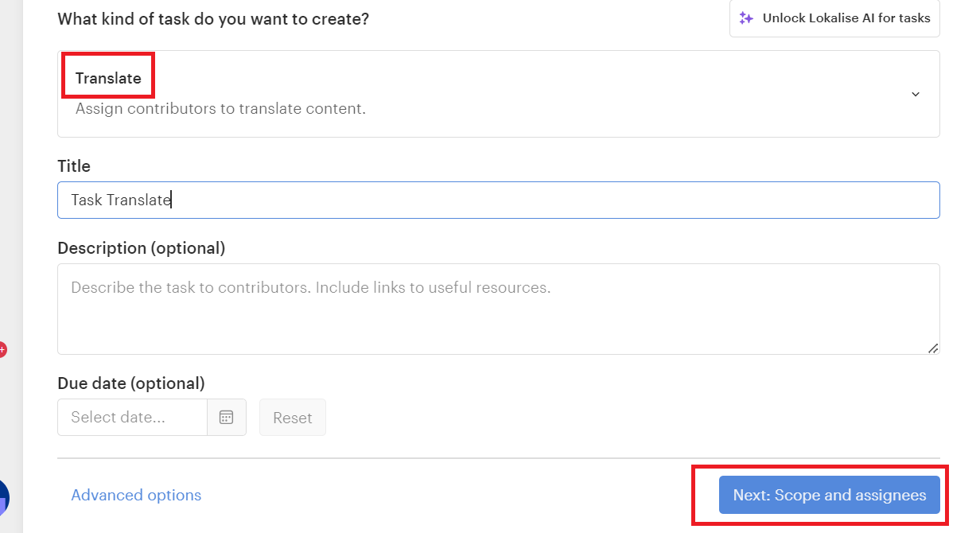Open the Advanced options link
Image resolution: width=980 pixels, height=533 pixels.
click(136, 495)
